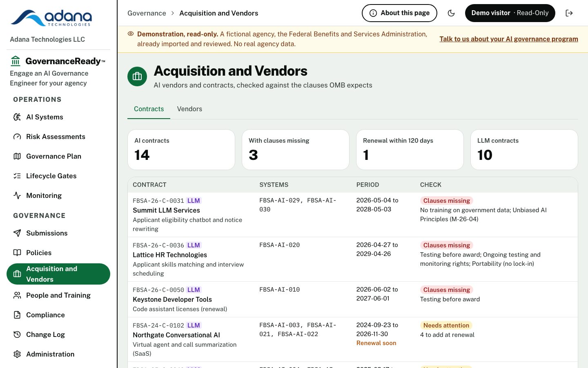Image resolution: width=588 pixels, height=368 pixels.
Task: Click the Lattice HR Technologies contract name
Action: coord(170,255)
